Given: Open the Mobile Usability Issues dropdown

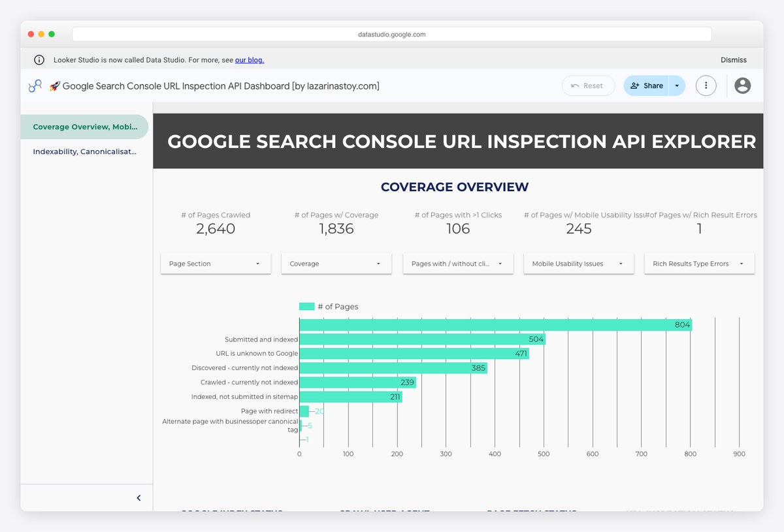Looking at the screenshot, I should tap(579, 264).
